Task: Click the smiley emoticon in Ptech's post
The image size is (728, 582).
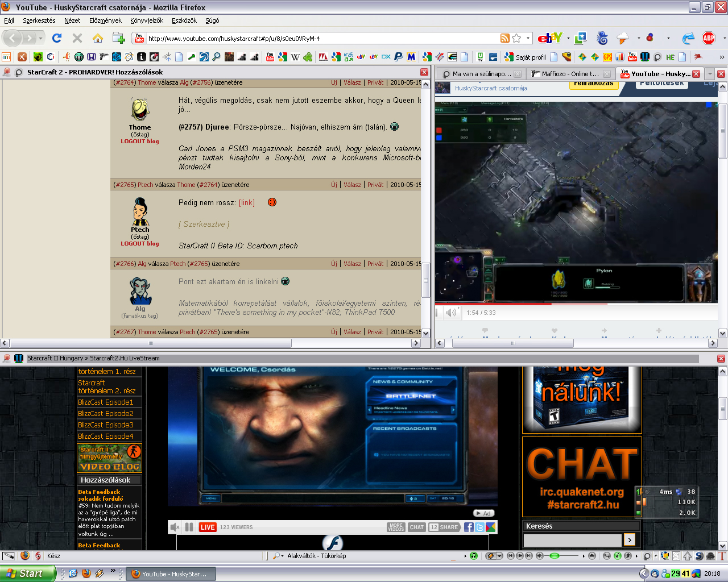Action: click(x=272, y=202)
